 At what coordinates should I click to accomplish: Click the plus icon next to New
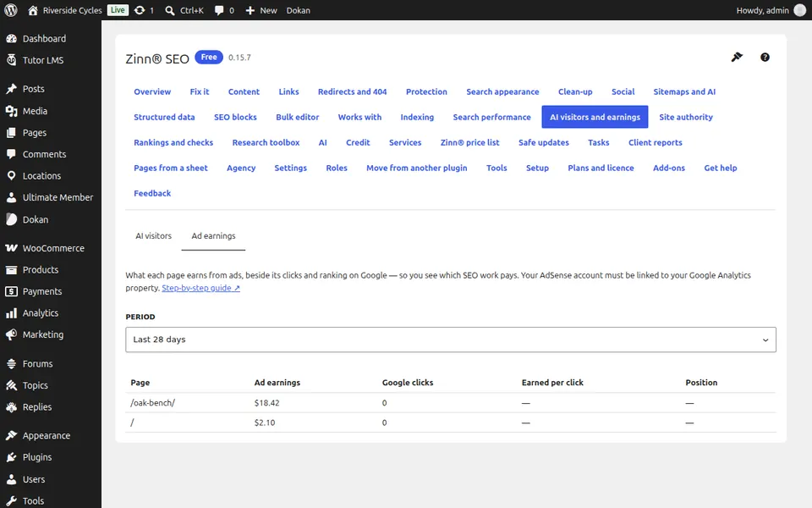tap(250, 10)
